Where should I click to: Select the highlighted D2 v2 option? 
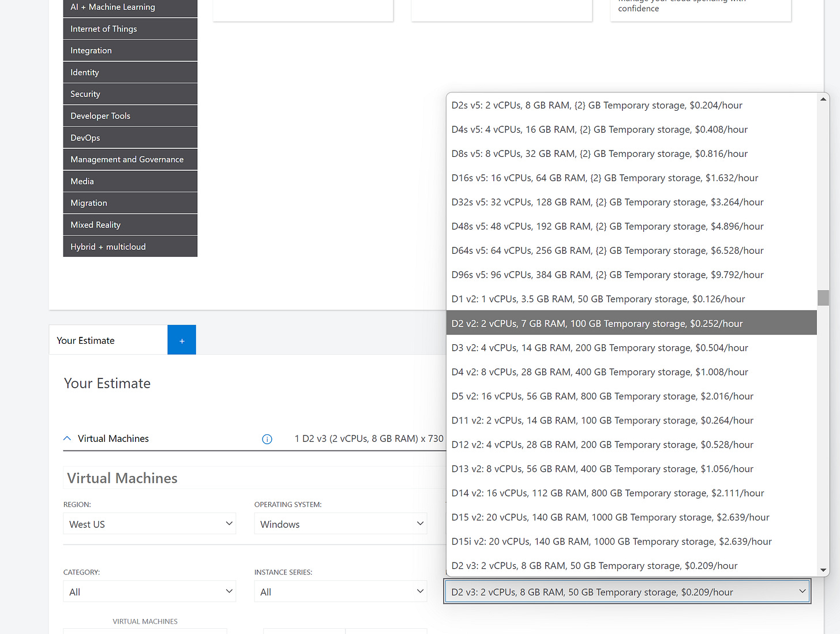click(597, 323)
